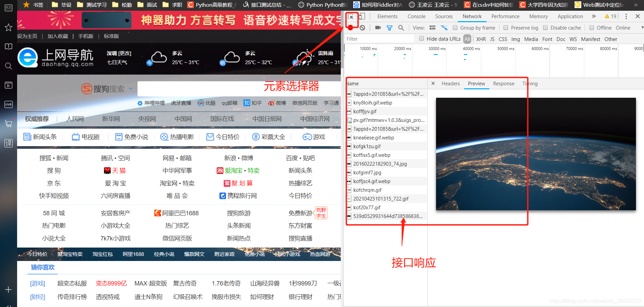Capture screenshots with the camera icon
The image size is (644, 307).
click(378, 28)
